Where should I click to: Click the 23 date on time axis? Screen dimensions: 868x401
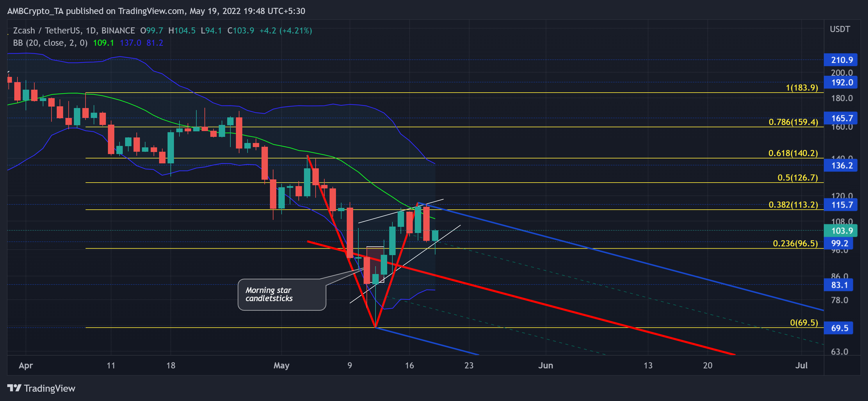pos(469,365)
